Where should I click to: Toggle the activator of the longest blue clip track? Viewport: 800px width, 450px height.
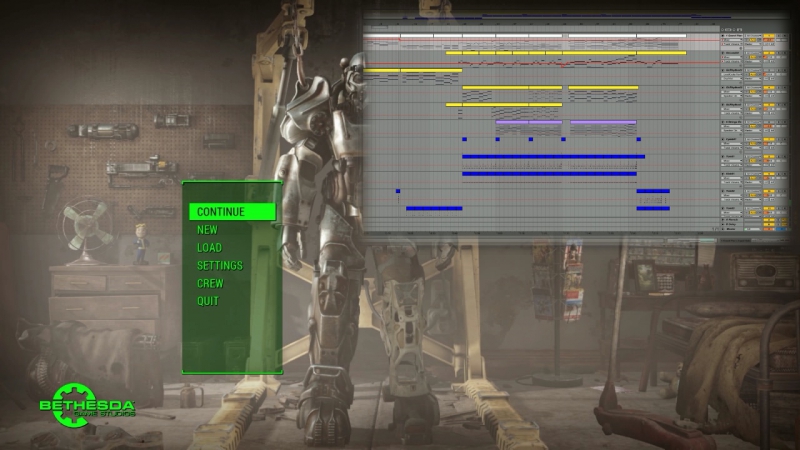tap(769, 157)
